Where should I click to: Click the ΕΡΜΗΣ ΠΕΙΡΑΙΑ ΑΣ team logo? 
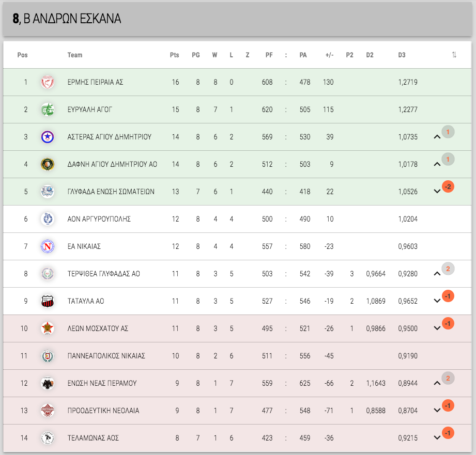48,82
